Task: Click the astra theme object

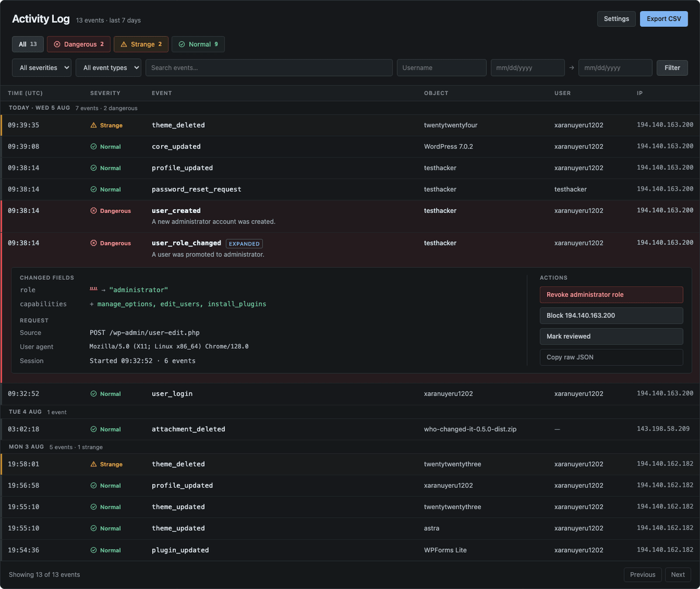Action: point(432,528)
